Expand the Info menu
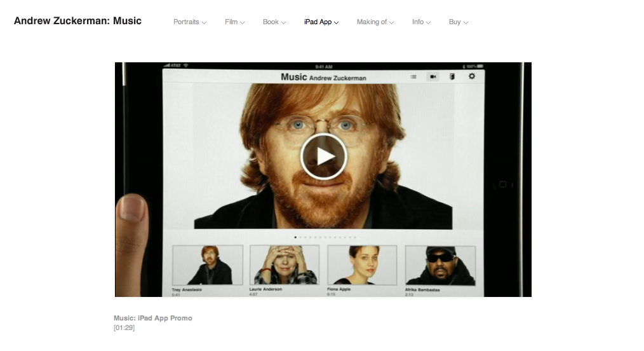This screenshot has width=644, height=351. (421, 22)
